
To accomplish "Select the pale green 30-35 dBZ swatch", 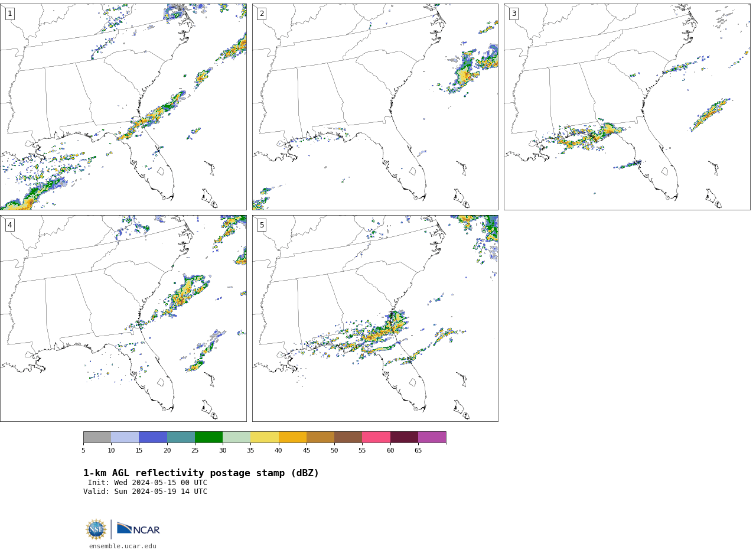I will pyautogui.click(x=237, y=437).
